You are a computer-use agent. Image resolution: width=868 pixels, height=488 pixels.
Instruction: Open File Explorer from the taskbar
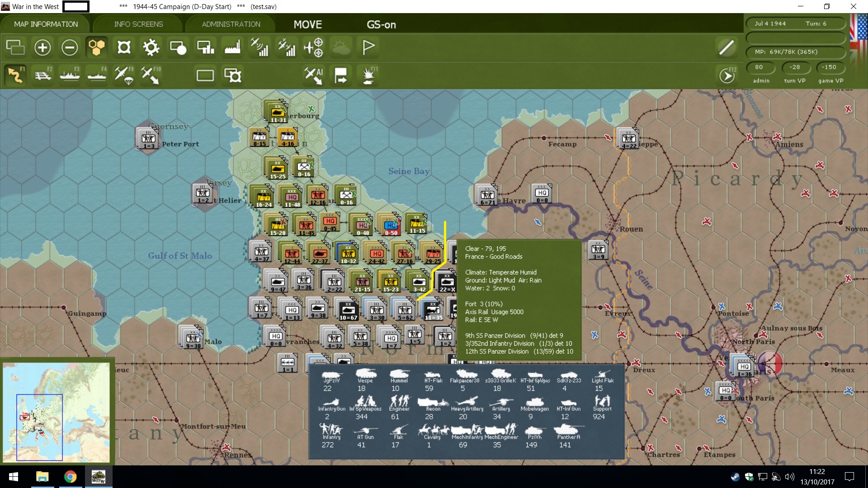pos(42,477)
